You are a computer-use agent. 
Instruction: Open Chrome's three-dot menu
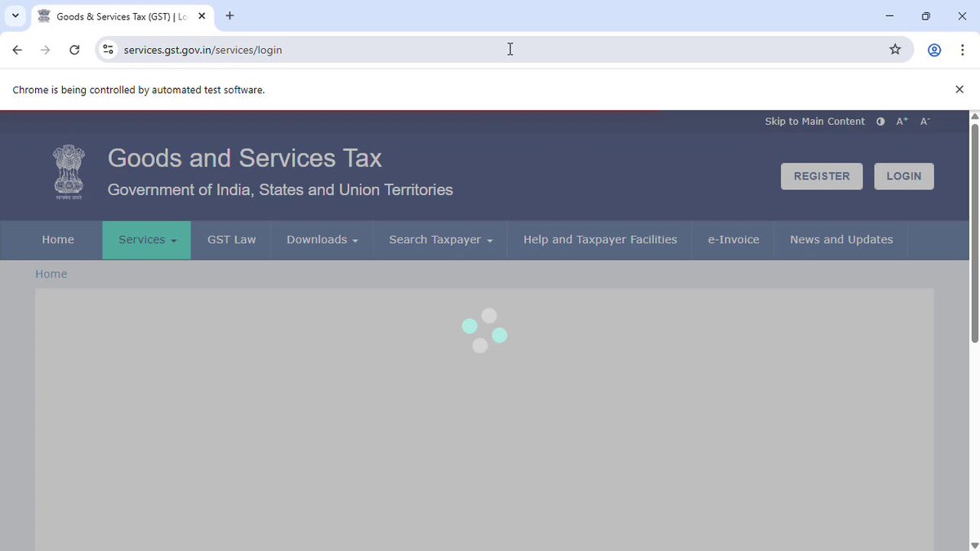[964, 50]
